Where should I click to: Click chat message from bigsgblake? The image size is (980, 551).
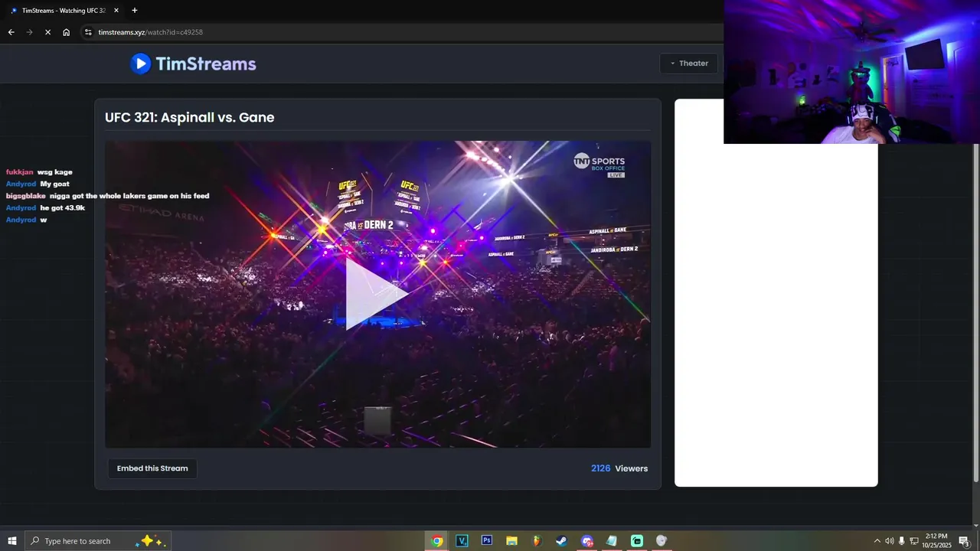(107, 196)
